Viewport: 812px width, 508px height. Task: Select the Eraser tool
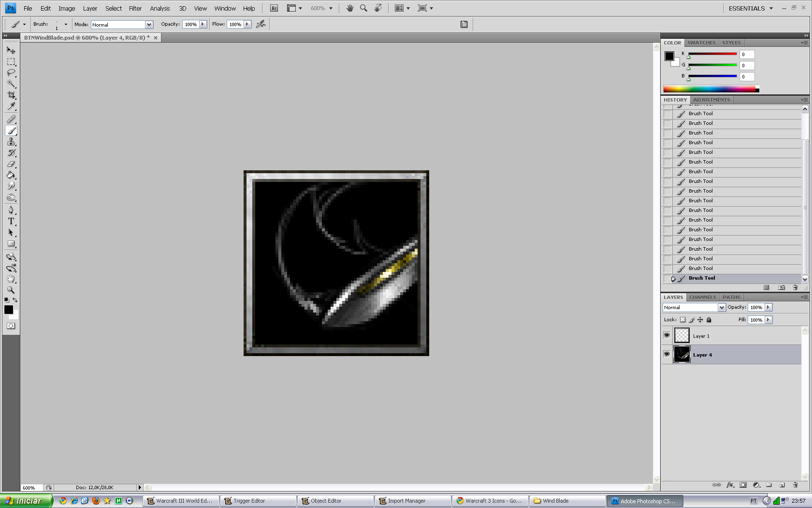coord(11,164)
